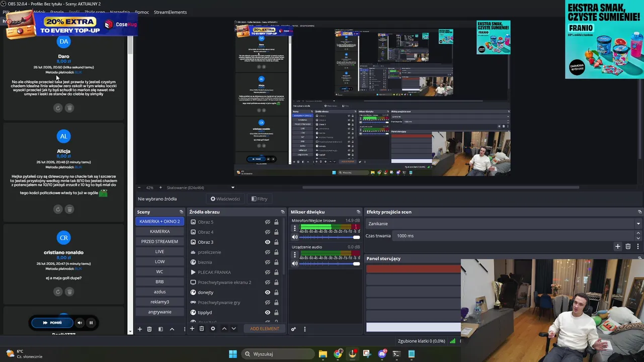Hide the Obraz 3 source
644x362 pixels.
(268, 242)
